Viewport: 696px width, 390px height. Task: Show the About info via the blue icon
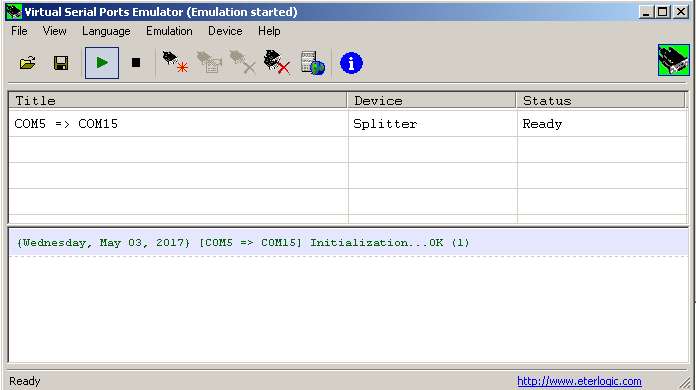(x=351, y=63)
